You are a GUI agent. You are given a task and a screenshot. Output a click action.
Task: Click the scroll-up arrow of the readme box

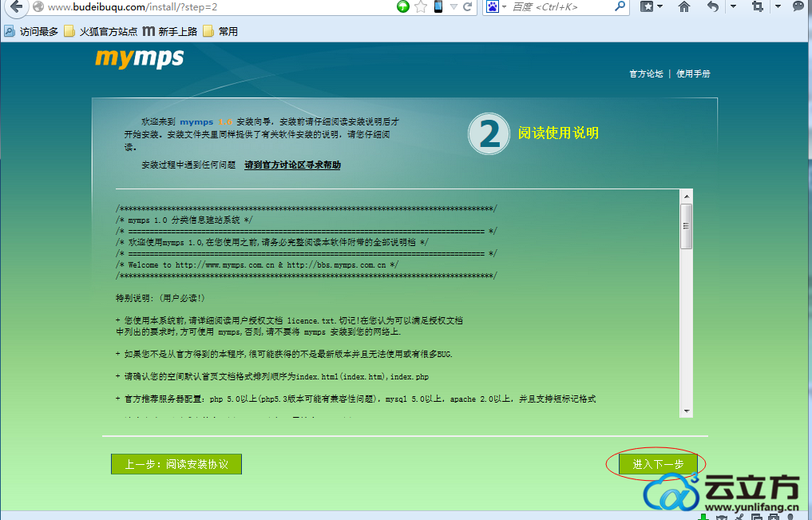(686, 196)
